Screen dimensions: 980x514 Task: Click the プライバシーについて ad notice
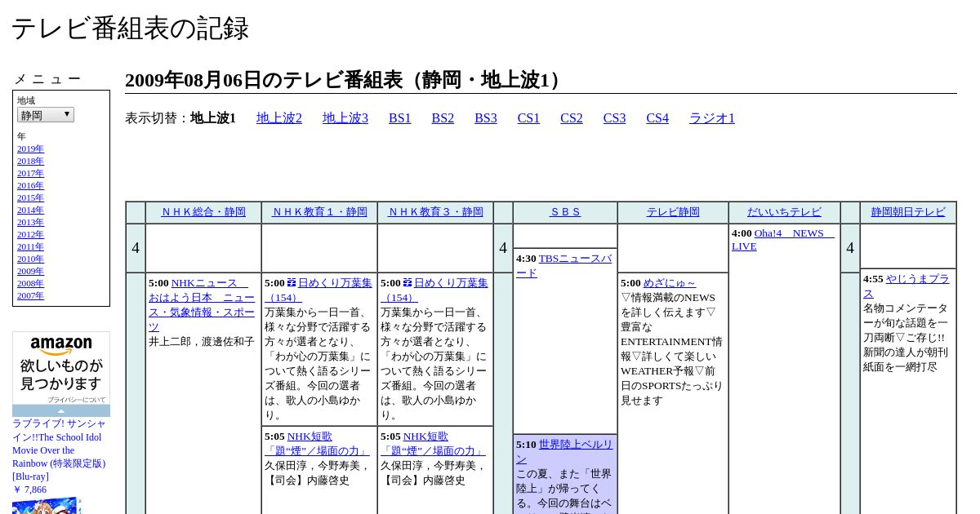(77, 400)
